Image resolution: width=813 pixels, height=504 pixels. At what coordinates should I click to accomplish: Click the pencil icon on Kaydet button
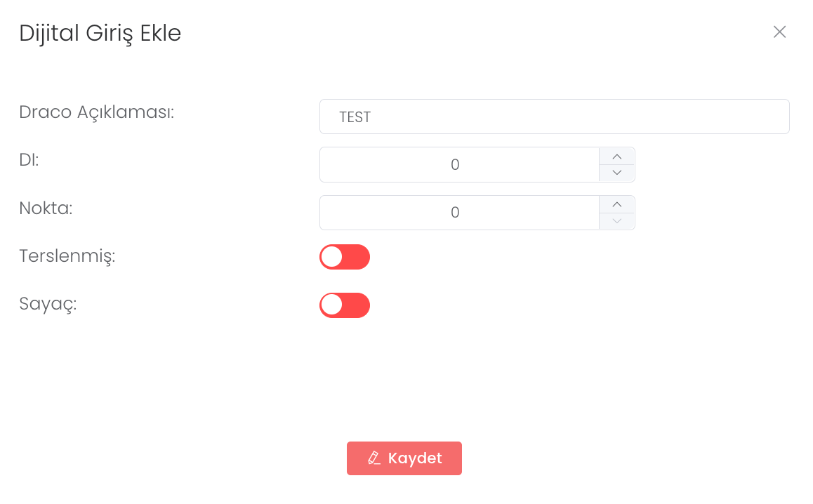374,458
